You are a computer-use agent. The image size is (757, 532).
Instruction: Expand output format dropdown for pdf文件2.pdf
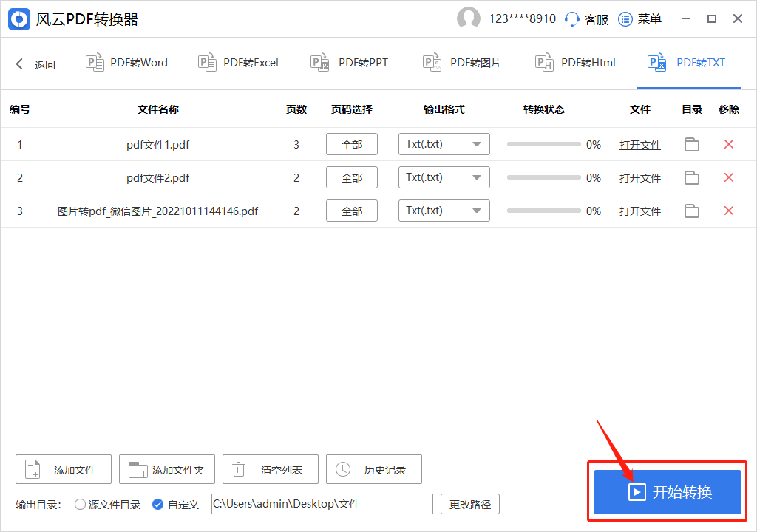[444, 177]
